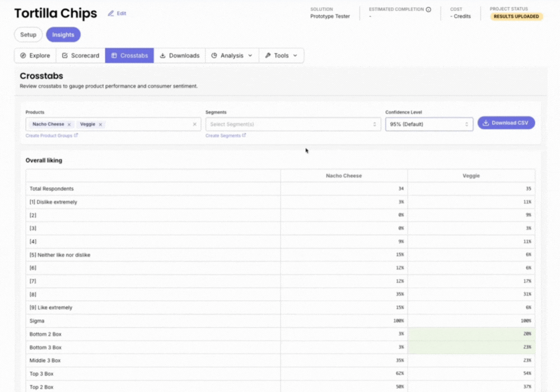Viewport: 560px width, 392px height.
Task: Click the download icon on Download CSV button
Action: click(486, 122)
